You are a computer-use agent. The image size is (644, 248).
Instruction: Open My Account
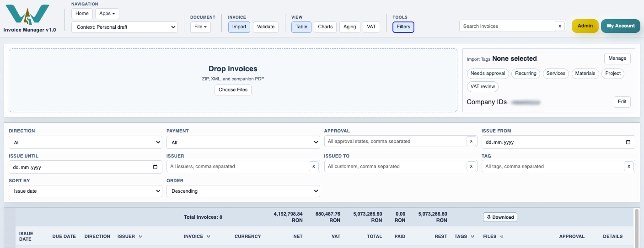click(621, 26)
